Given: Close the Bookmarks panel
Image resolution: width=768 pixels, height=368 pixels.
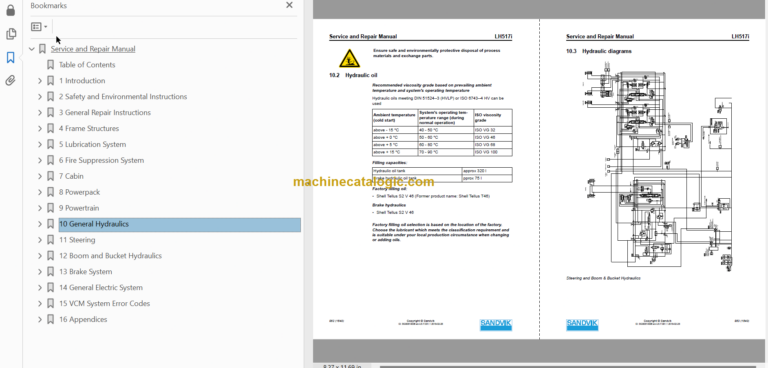Looking at the screenshot, I should [x=289, y=5].
